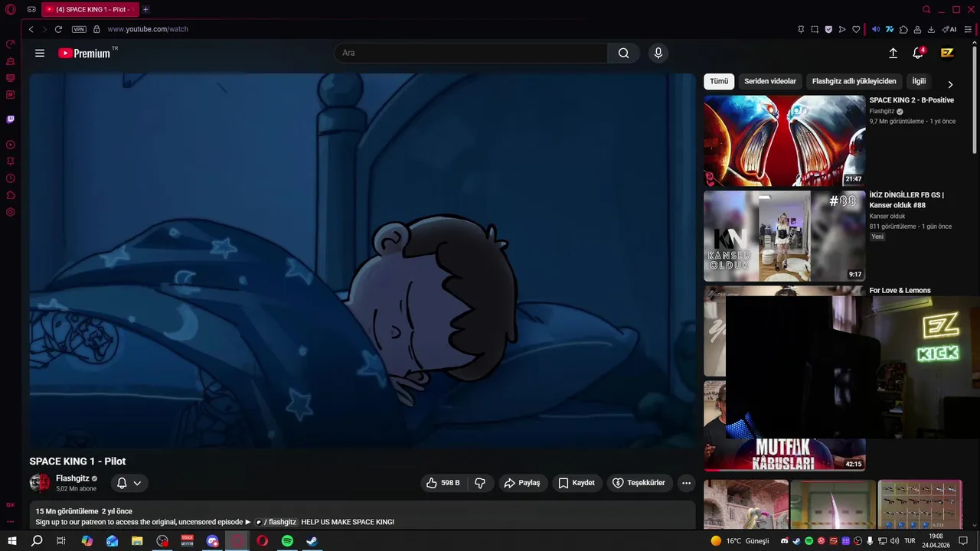Open the Opera GX main menu logo
980x551 pixels.
pyautogui.click(x=11, y=9)
